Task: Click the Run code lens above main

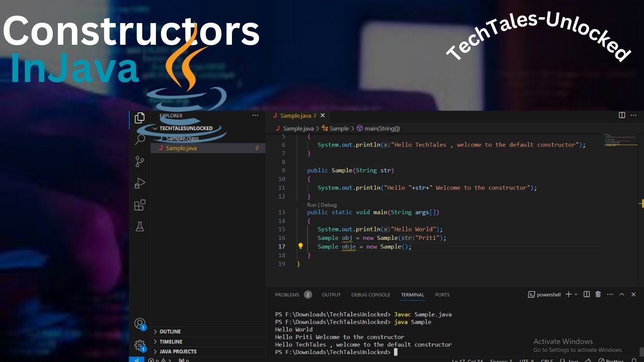Action: pos(312,205)
